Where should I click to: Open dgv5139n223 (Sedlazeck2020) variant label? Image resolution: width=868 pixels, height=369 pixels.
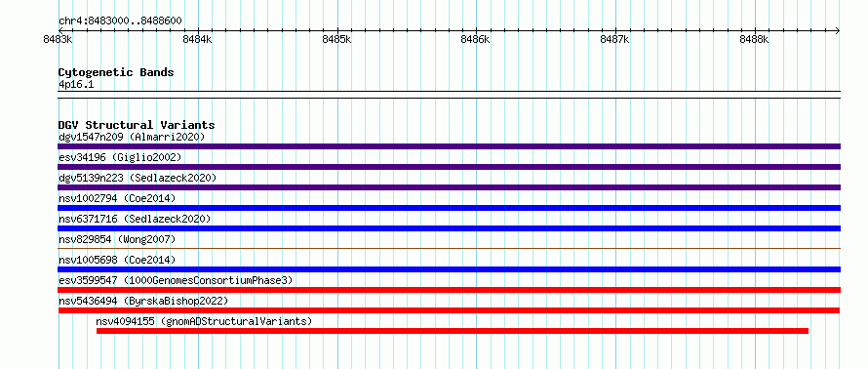coord(138,178)
